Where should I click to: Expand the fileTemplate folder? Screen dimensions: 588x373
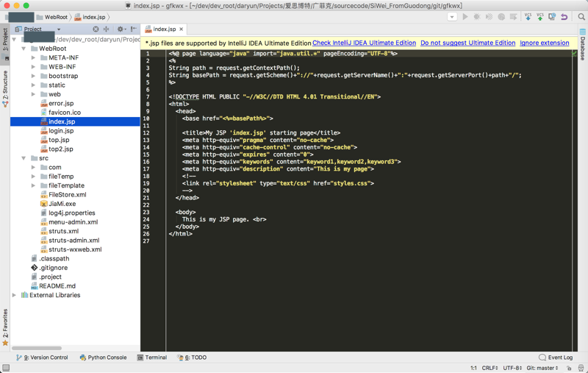coord(33,185)
